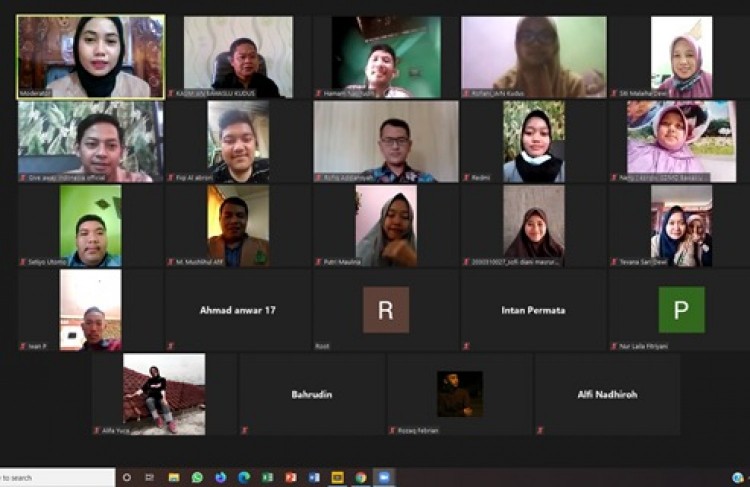The width and height of the screenshot is (750, 487).
Task: Select the Moderator video tile
Action: click(91, 57)
